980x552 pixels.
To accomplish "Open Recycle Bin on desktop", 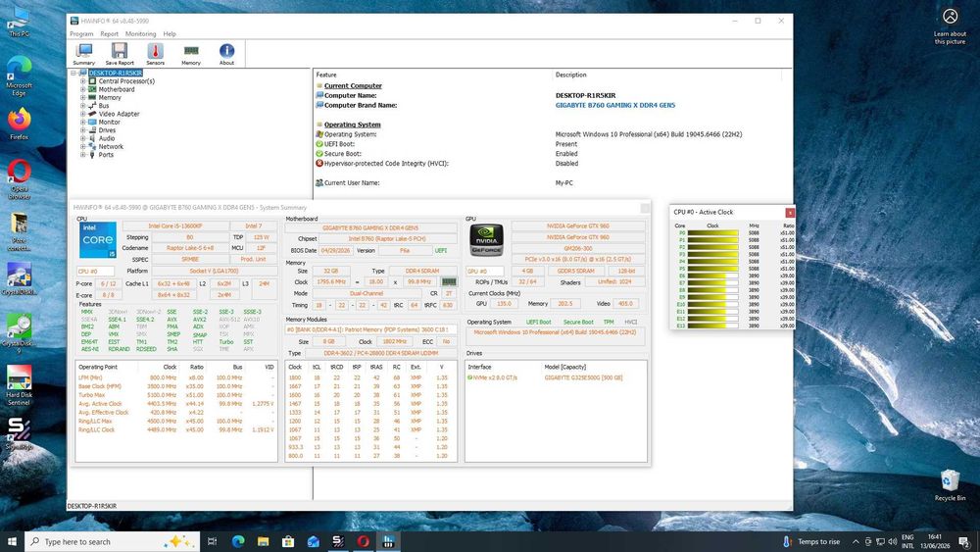I will click(950, 485).
